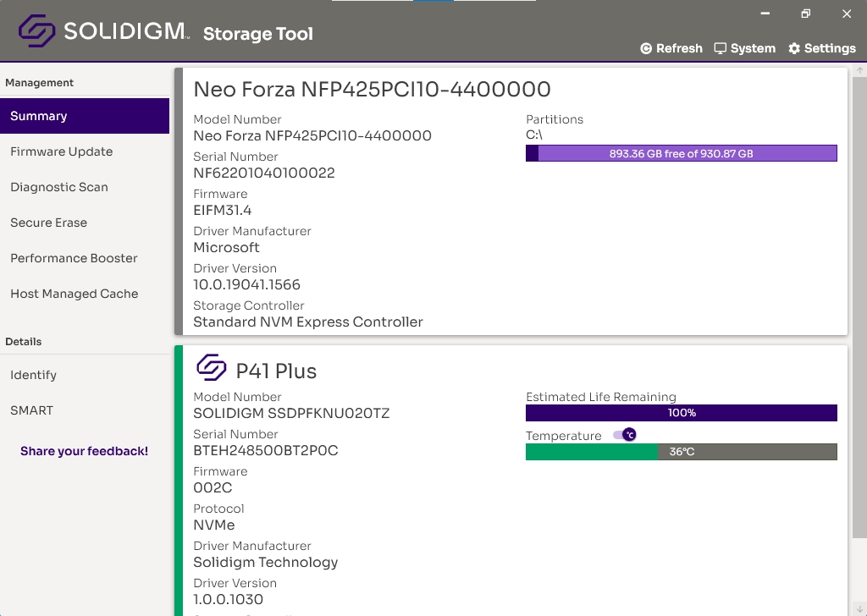This screenshot has width=867, height=616.
Task: Click driver version 10.0.19041.1566
Action: [x=246, y=284]
